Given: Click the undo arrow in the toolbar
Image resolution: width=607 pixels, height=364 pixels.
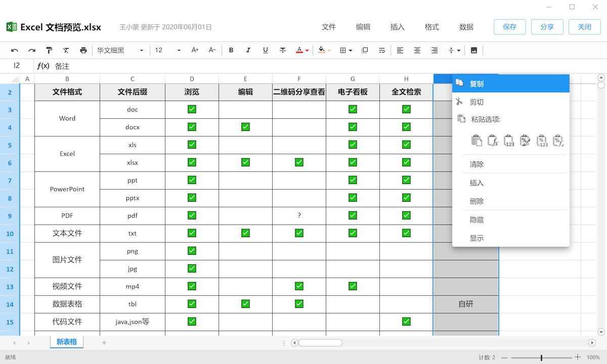Looking at the screenshot, I should (15, 50).
